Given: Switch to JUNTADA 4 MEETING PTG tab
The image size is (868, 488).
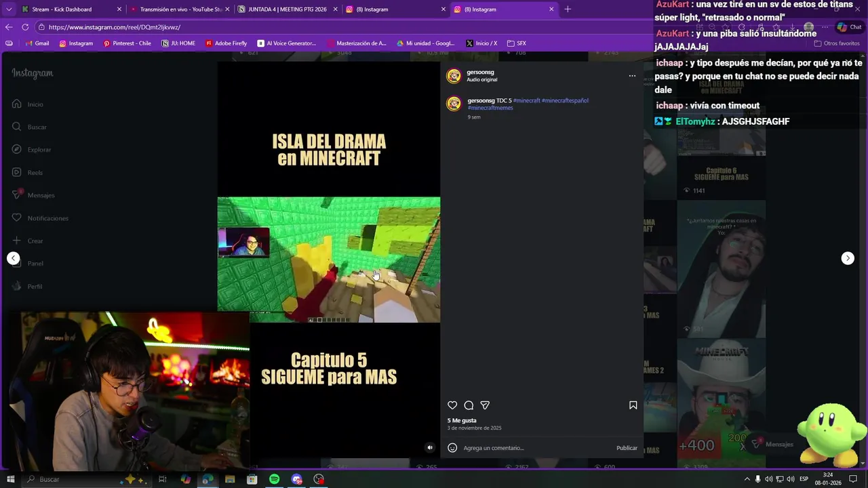Looking at the screenshot, I should click(287, 9).
